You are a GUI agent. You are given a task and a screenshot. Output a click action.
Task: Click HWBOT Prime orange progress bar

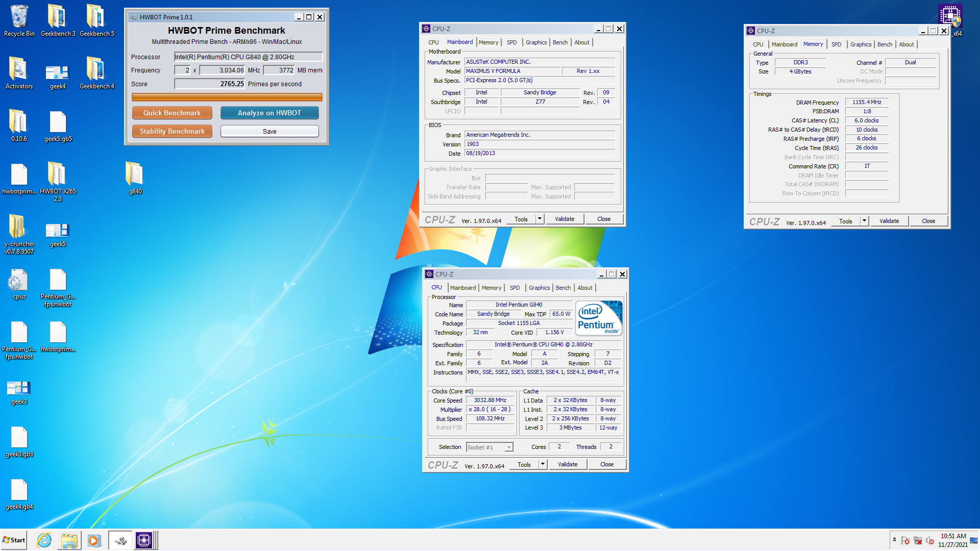(x=227, y=97)
